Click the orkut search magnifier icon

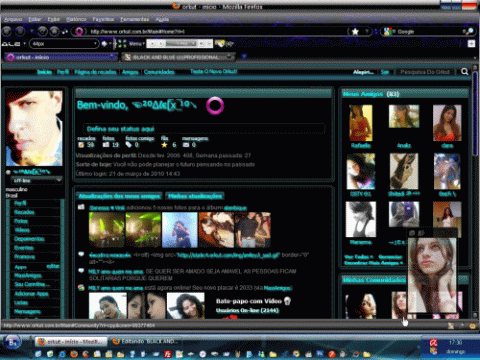[x=465, y=72]
